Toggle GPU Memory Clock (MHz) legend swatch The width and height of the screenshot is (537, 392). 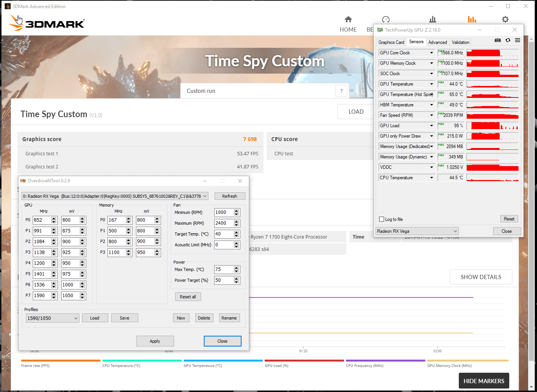pyautogui.click(x=468, y=361)
